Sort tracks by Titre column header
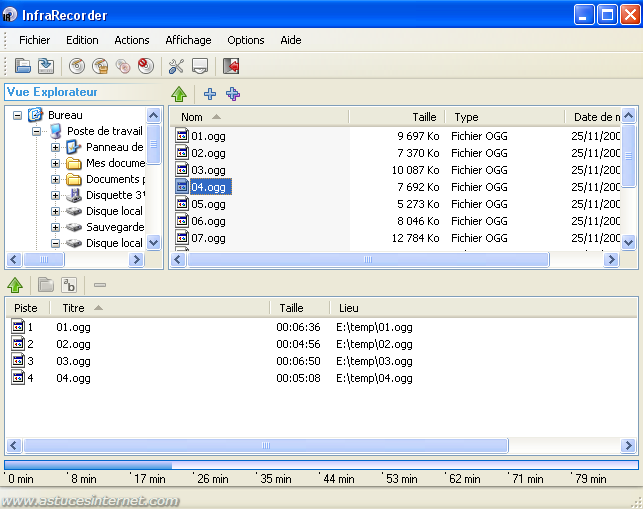Image resolution: width=643 pixels, height=509 pixels. coord(160,308)
